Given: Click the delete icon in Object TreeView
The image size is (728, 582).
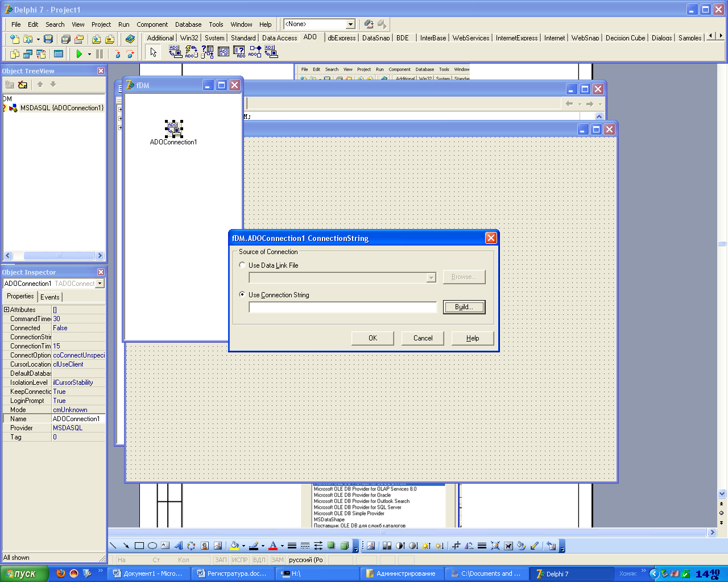Looking at the screenshot, I should (x=23, y=84).
